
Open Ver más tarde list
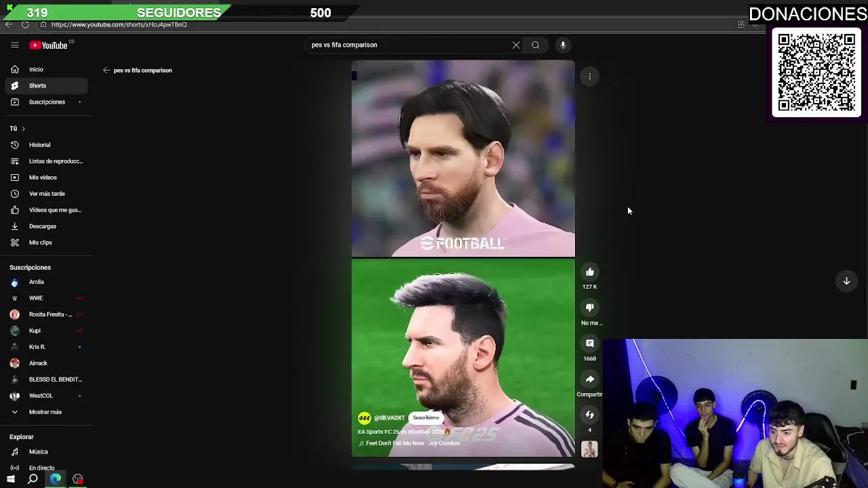(46, 194)
